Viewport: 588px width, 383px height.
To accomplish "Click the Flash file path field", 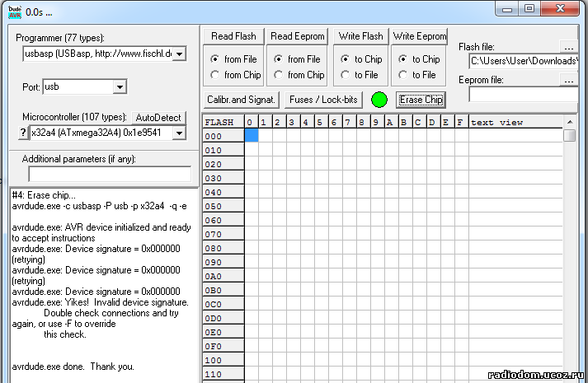I will tap(524, 61).
